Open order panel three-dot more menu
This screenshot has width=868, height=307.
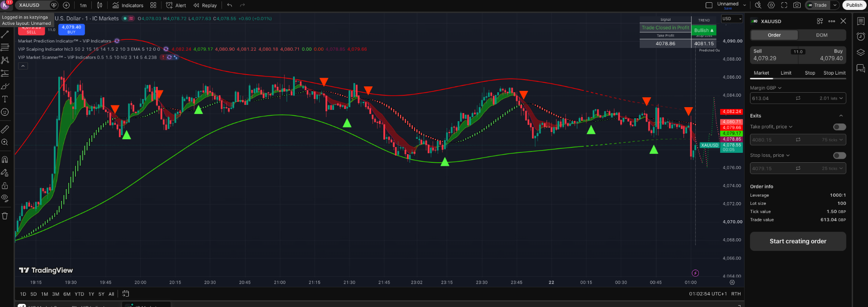(x=832, y=21)
